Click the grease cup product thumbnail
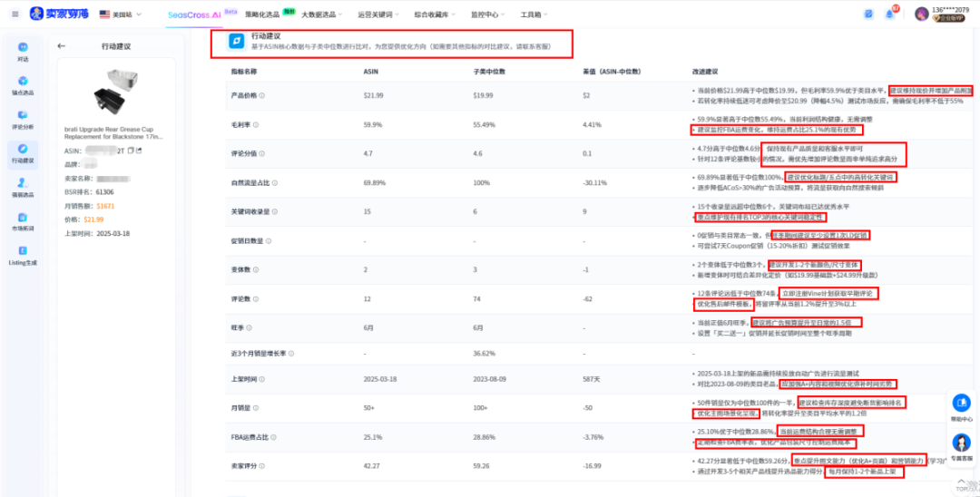 pyautogui.click(x=115, y=92)
